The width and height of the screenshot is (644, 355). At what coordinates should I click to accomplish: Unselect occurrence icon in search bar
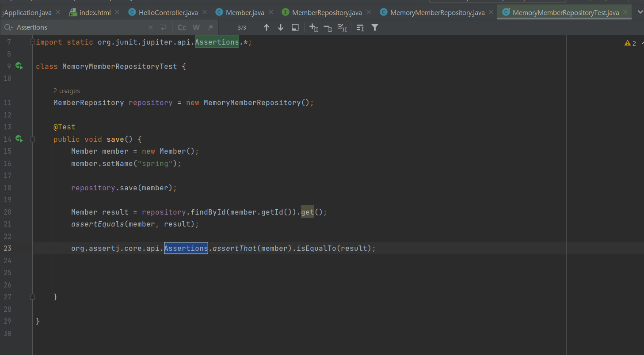point(328,27)
